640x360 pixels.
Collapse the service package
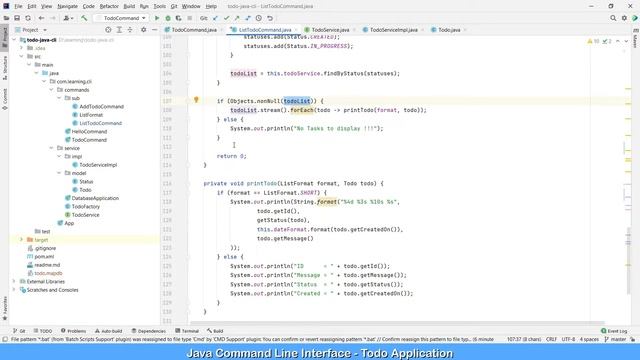[51, 148]
